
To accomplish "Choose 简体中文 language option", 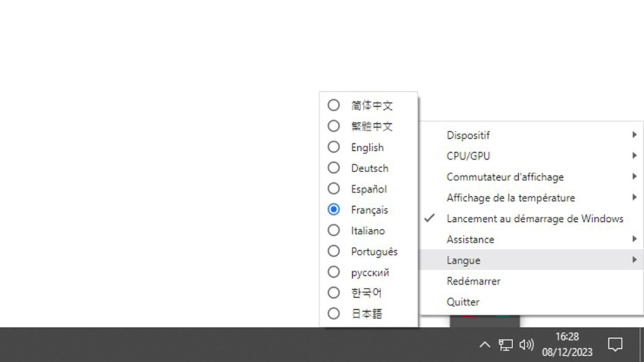I will point(334,106).
